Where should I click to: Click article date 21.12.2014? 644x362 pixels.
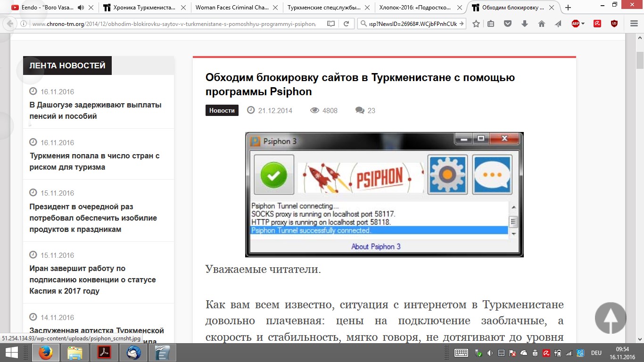(x=275, y=110)
